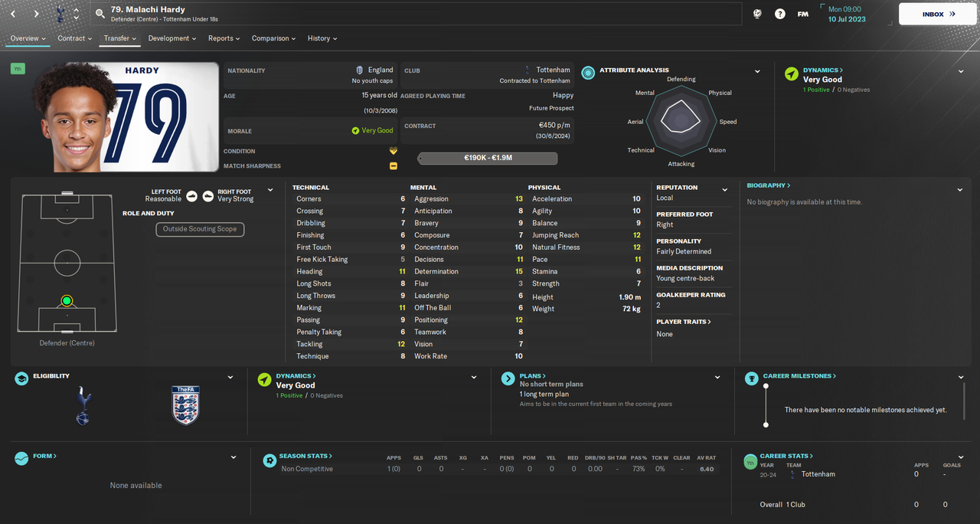Image resolution: width=980 pixels, height=524 pixels.
Task: Open the Career Stats panel chevron
Action: coord(961,457)
